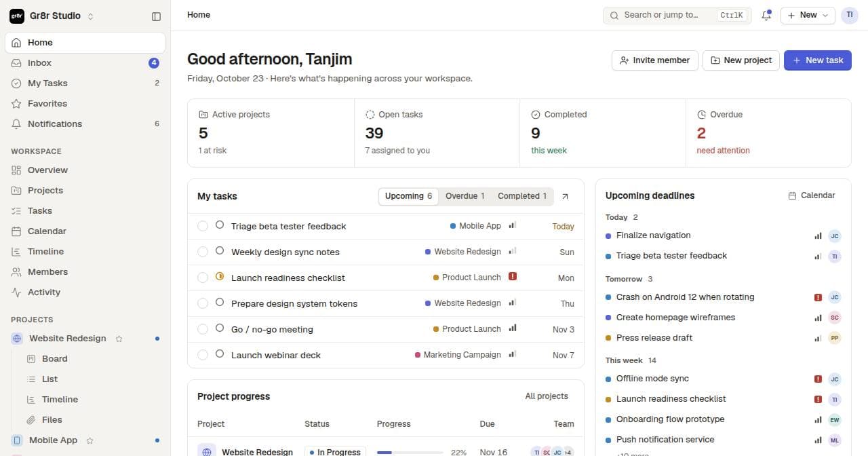Screen dimensions: 868x456
Task: Open My Tasks in the sidebar
Action: click(85, 83)
